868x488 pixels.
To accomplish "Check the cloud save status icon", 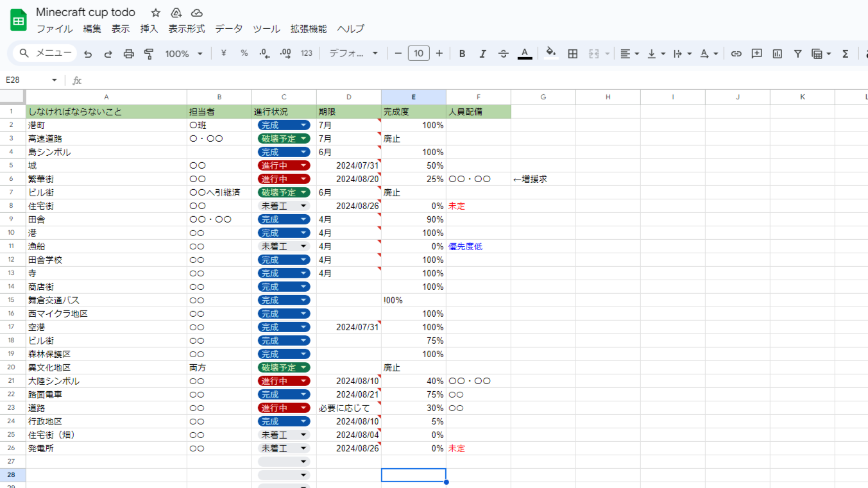I will 197,13.
